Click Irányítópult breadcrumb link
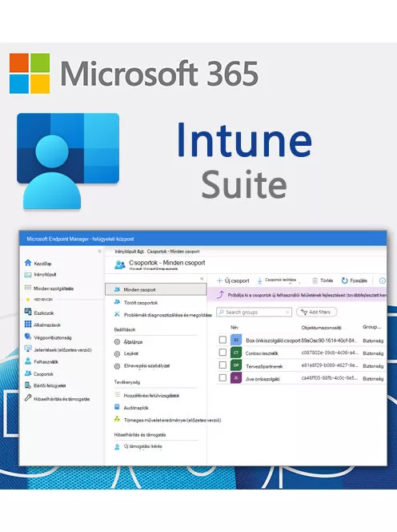397x532 pixels. [125, 252]
